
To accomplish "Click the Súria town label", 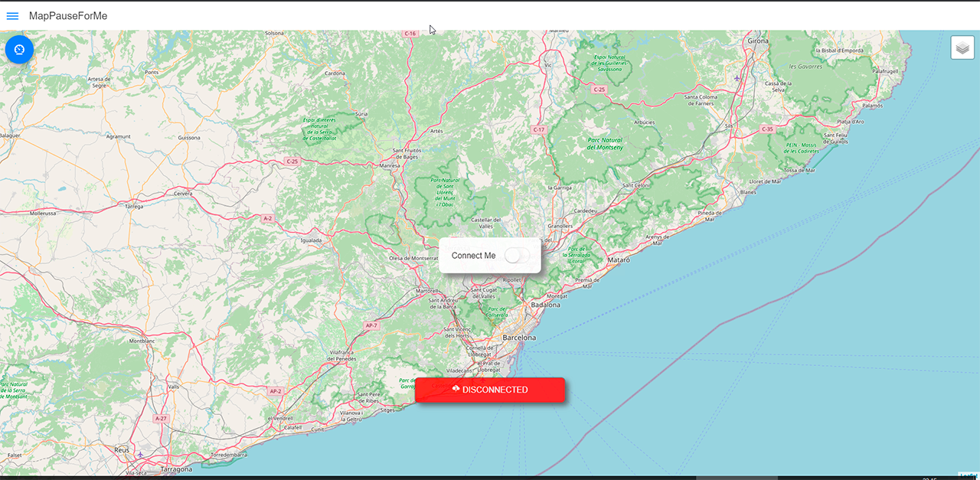I will pyautogui.click(x=362, y=113).
